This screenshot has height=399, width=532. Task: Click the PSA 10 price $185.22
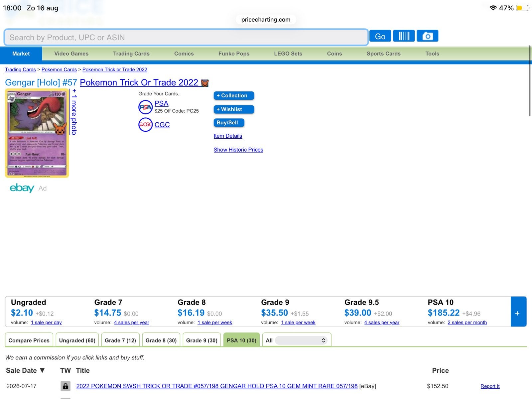pyautogui.click(x=444, y=313)
